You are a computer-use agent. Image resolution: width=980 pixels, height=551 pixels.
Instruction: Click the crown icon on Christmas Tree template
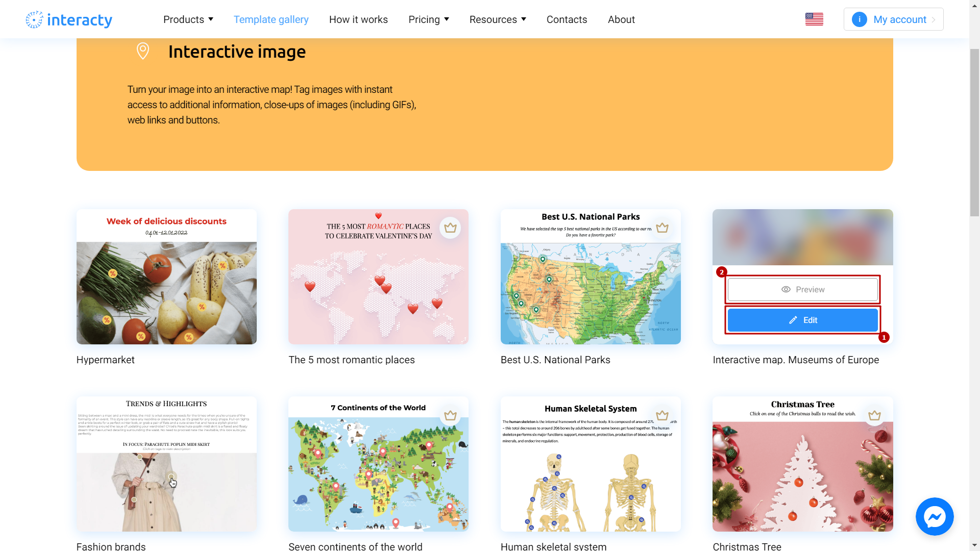coord(874,415)
